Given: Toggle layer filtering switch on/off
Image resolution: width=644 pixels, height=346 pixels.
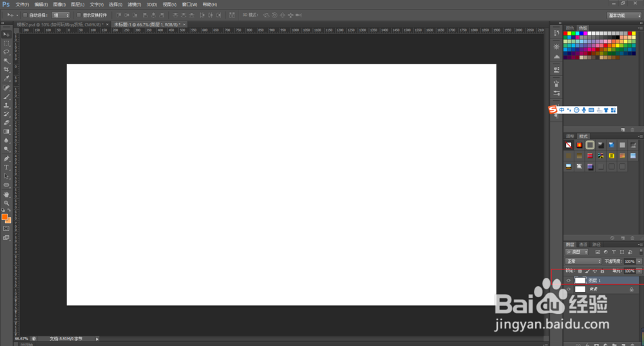Looking at the screenshot, I should pos(641,251).
